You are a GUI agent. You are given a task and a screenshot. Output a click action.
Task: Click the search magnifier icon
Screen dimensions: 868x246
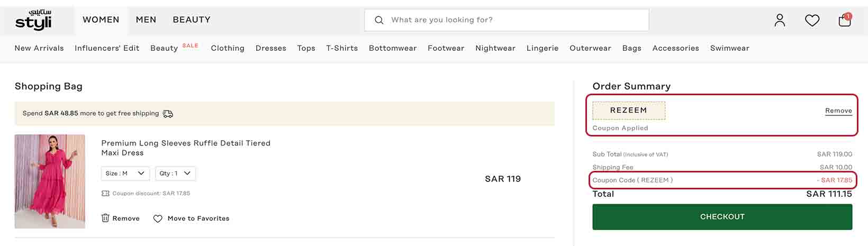click(379, 20)
